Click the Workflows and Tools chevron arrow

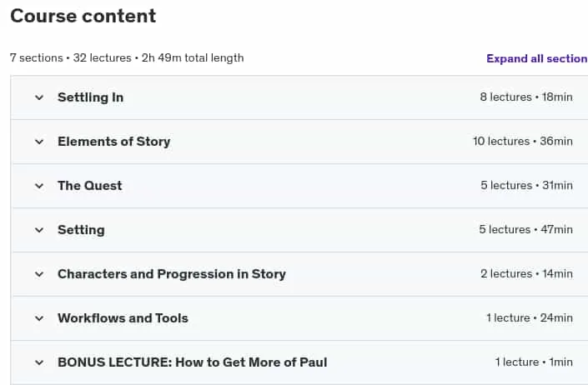click(x=39, y=318)
